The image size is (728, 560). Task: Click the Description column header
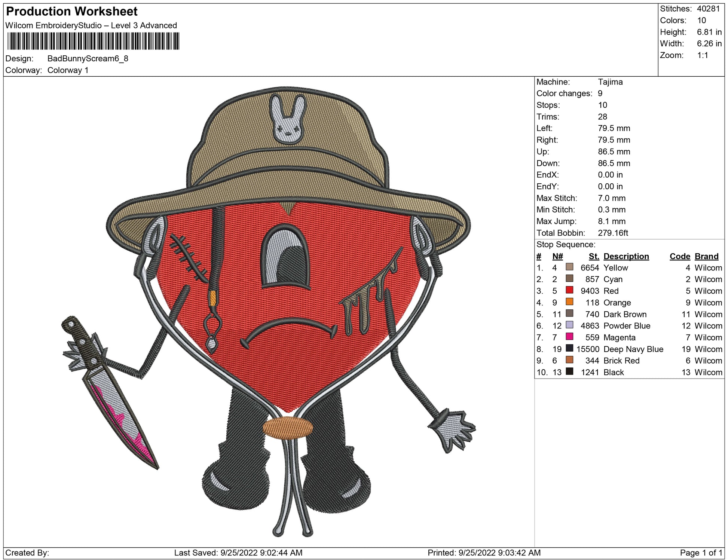click(x=626, y=256)
